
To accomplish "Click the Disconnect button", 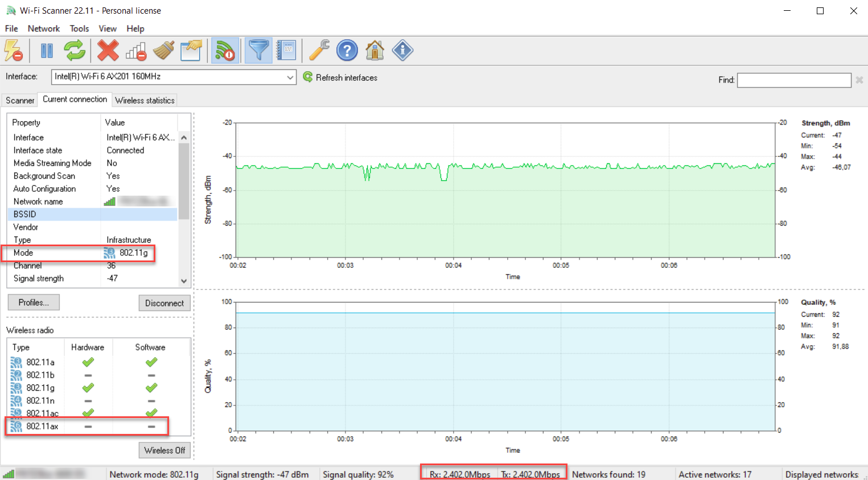I will [164, 303].
